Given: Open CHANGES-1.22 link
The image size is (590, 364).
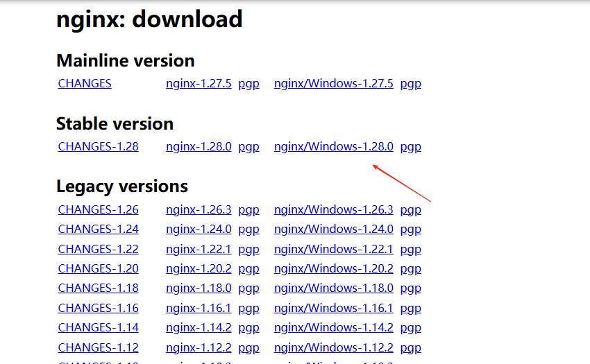Looking at the screenshot, I should (x=98, y=249).
